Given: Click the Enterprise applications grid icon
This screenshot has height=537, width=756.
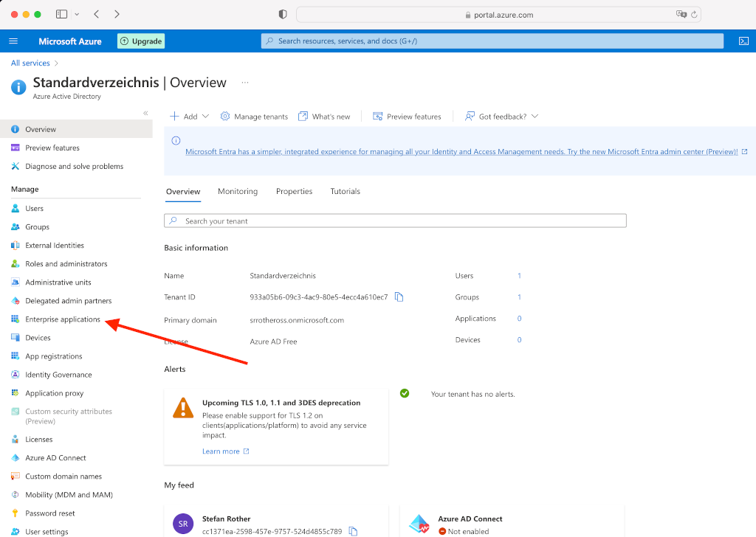Looking at the screenshot, I should pyautogui.click(x=15, y=319).
